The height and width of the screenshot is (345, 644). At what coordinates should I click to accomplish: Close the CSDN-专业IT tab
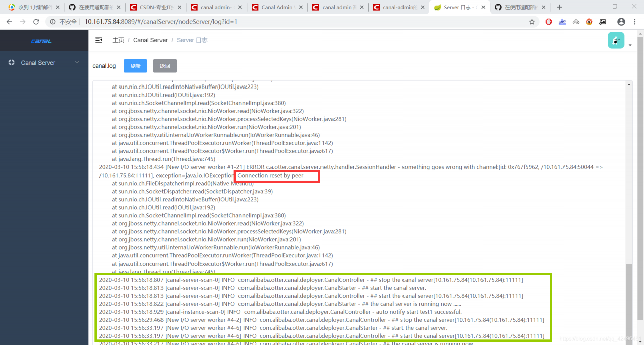point(179,8)
